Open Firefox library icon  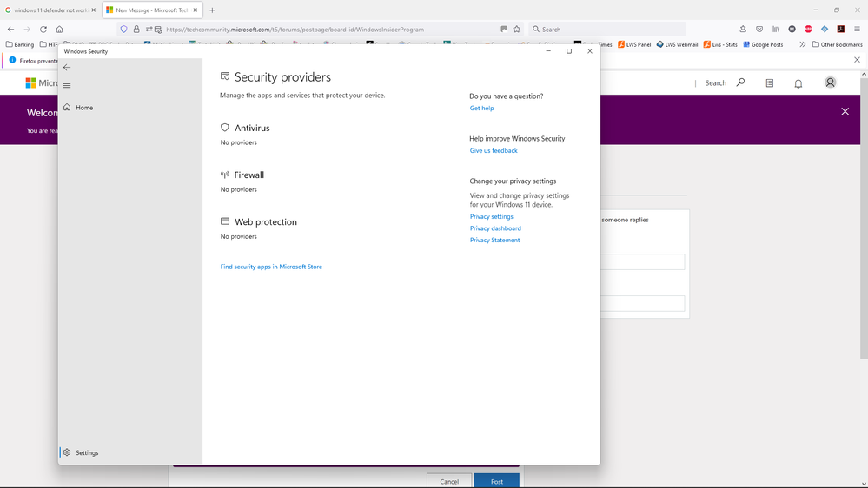pos(776,30)
